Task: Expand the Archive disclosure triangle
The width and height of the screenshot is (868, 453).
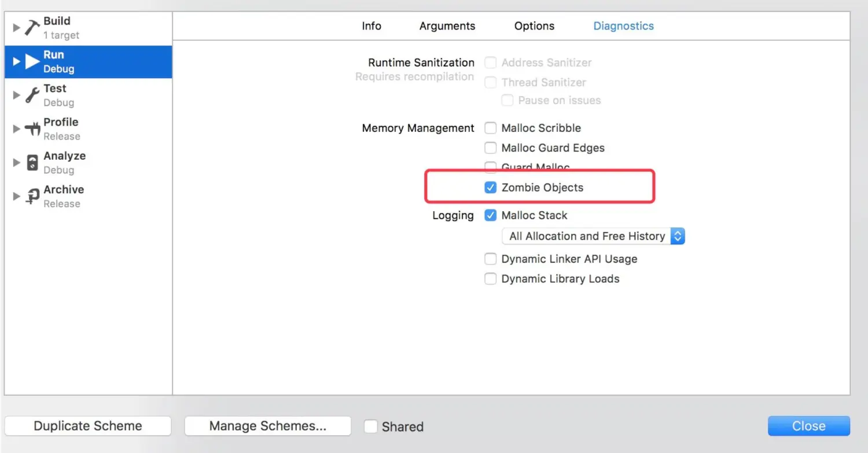Action: pos(16,196)
